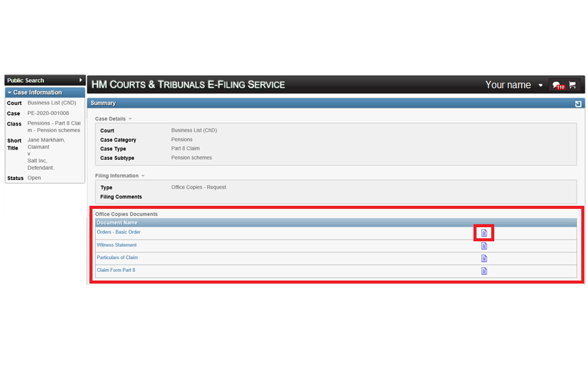Open Orders - Basic Order via its document icon

click(484, 232)
